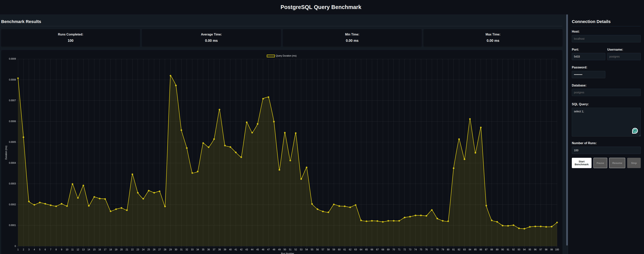644x254 pixels.
Task: Click the Runs Completed label
Action: point(70,35)
